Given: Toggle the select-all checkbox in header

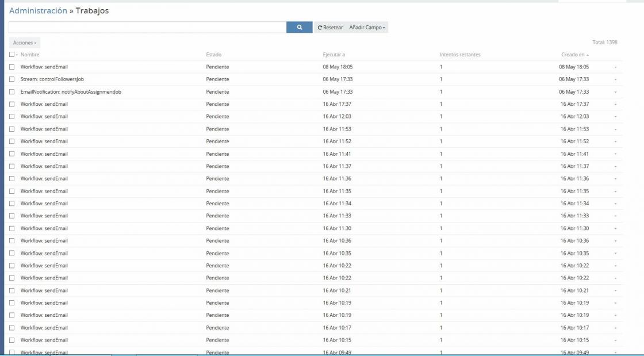Looking at the screenshot, I should pyautogui.click(x=11, y=55).
